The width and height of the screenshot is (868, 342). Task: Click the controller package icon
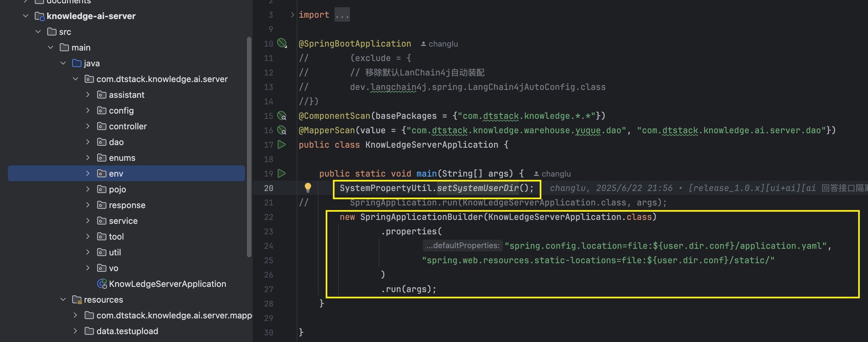(101, 126)
